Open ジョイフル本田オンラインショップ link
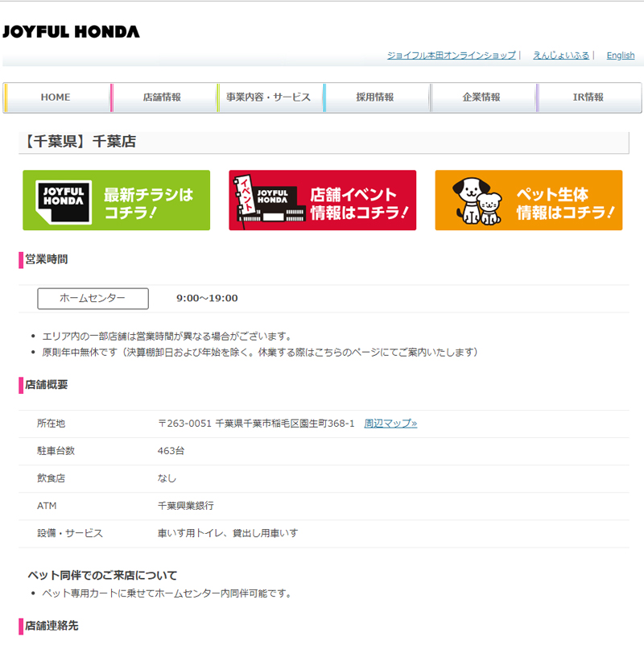644x645 pixels. (x=451, y=55)
